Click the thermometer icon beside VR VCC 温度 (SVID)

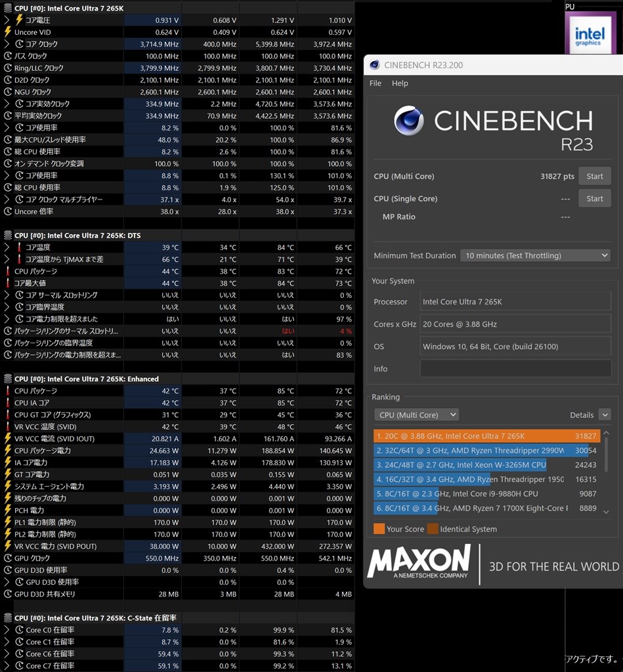8,427
